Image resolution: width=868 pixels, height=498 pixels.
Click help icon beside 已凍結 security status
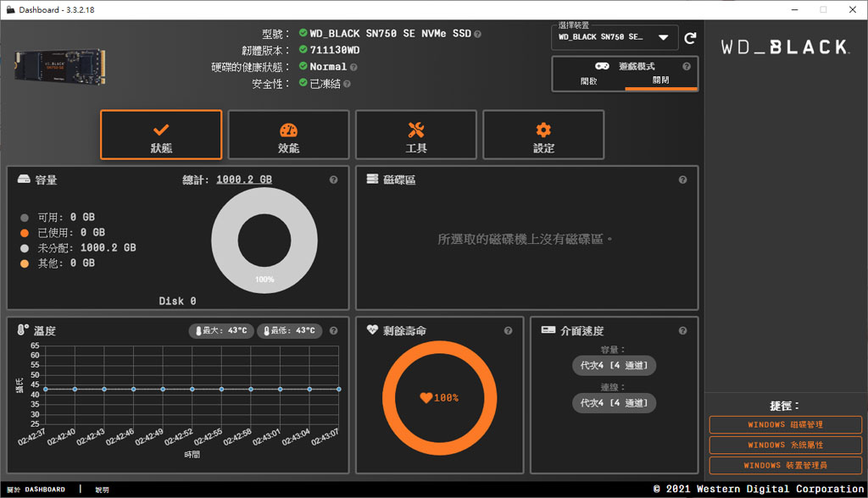347,84
